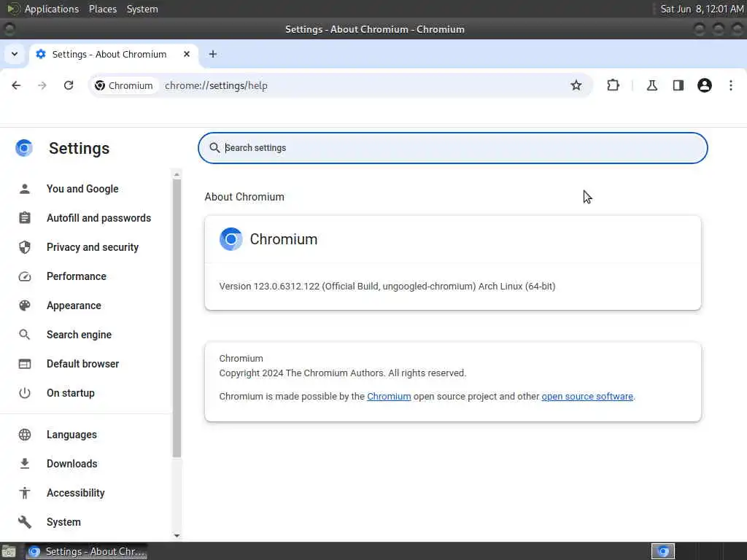Focus the Search settings field
This screenshot has width=747, height=560.
(x=452, y=148)
